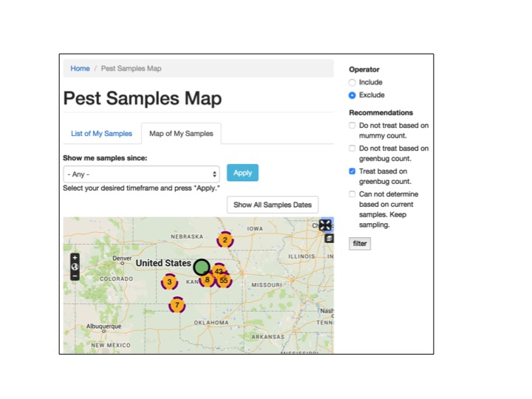Click the filter button

coord(360,244)
